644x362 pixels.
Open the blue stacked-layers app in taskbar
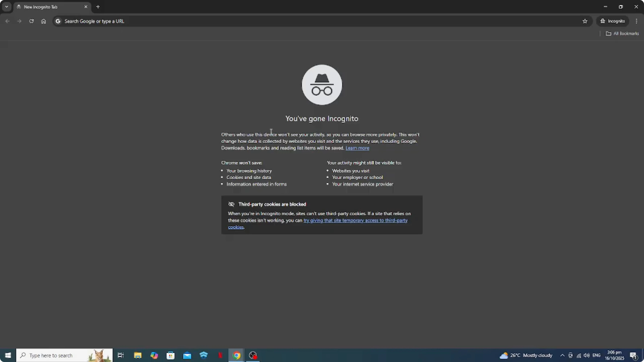pos(204,355)
